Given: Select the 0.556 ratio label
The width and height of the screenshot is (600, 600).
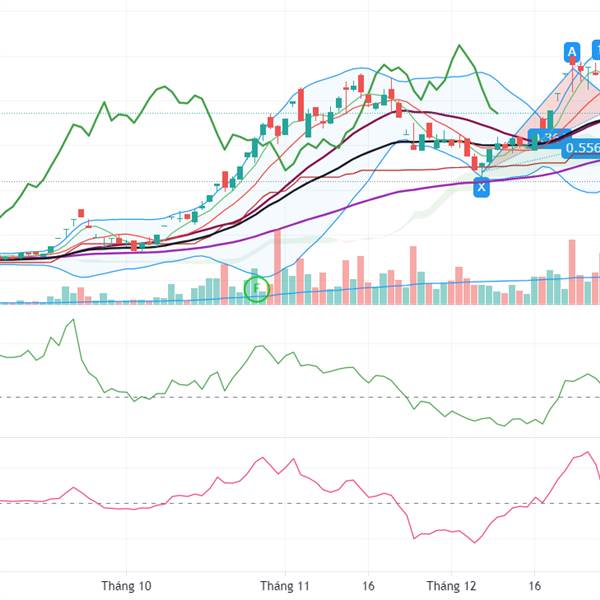Looking at the screenshot, I should tap(581, 148).
